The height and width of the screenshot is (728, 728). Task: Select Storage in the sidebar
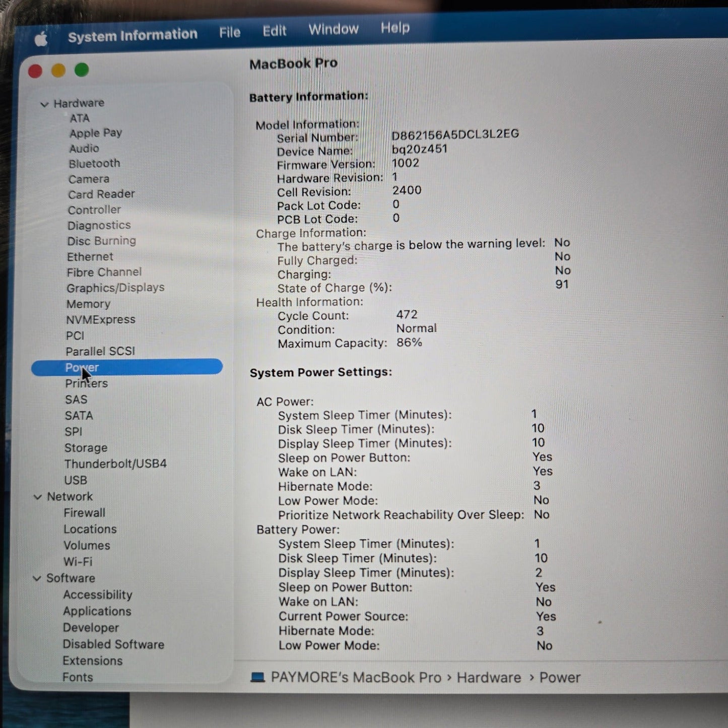point(86,448)
